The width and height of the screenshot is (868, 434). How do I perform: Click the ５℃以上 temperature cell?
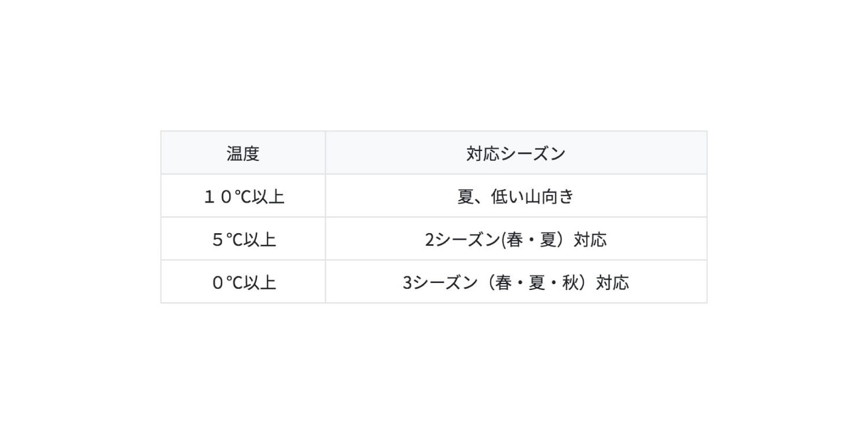point(243,239)
